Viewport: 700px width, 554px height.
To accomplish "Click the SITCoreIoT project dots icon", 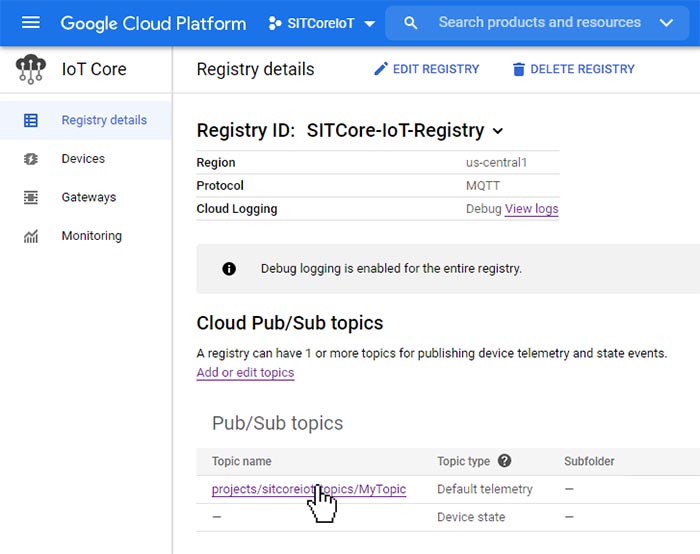I will [x=275, y=23].
